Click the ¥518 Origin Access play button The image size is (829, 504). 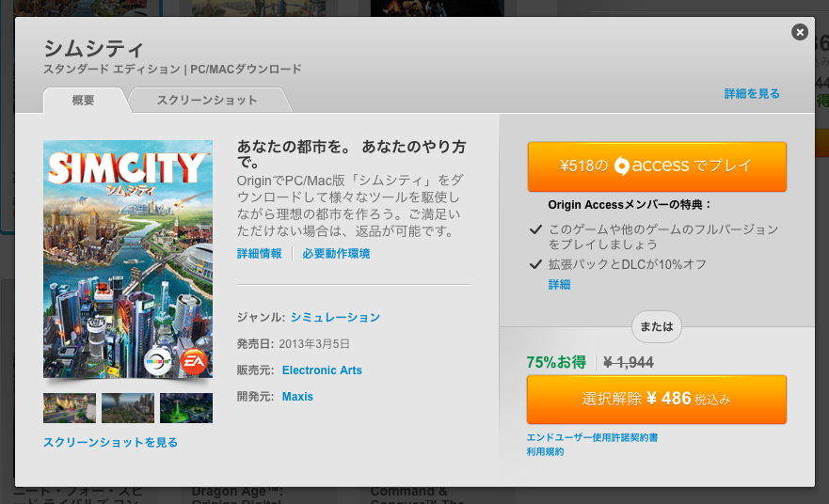click(x=657, y=166)
